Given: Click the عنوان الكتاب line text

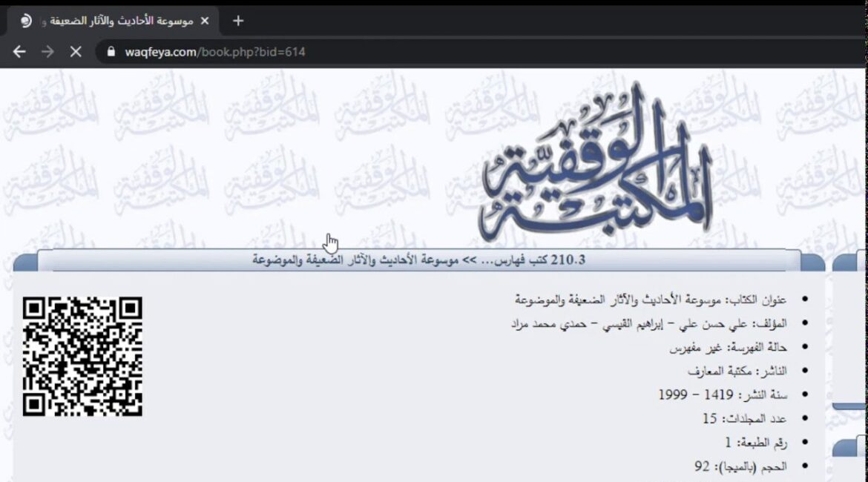Looking at the screenshot, I should [651, 300].
